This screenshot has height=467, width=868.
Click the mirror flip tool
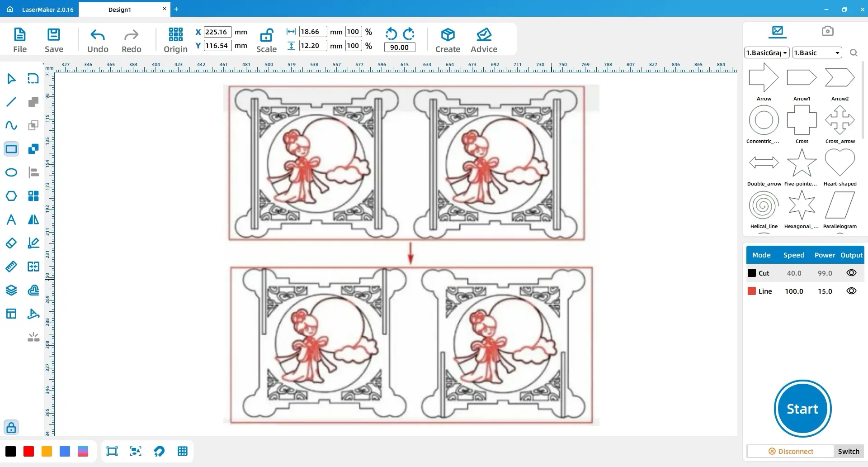point(33,219)
